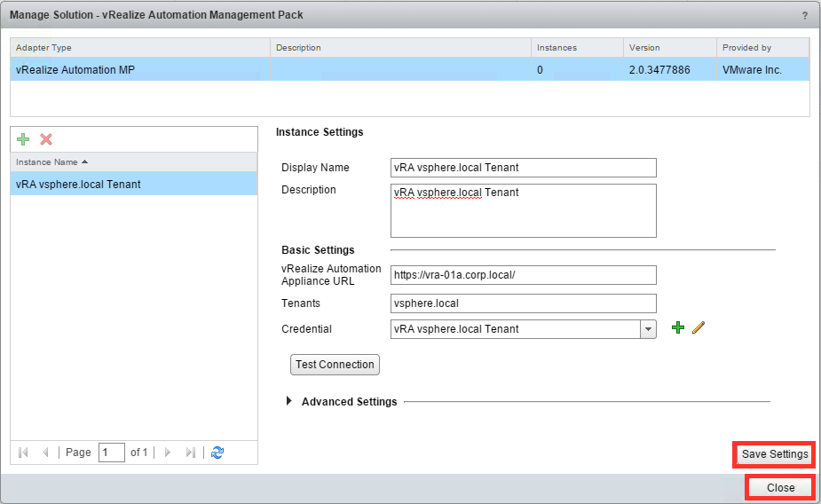Click the Provided by column header

[763, 48]
